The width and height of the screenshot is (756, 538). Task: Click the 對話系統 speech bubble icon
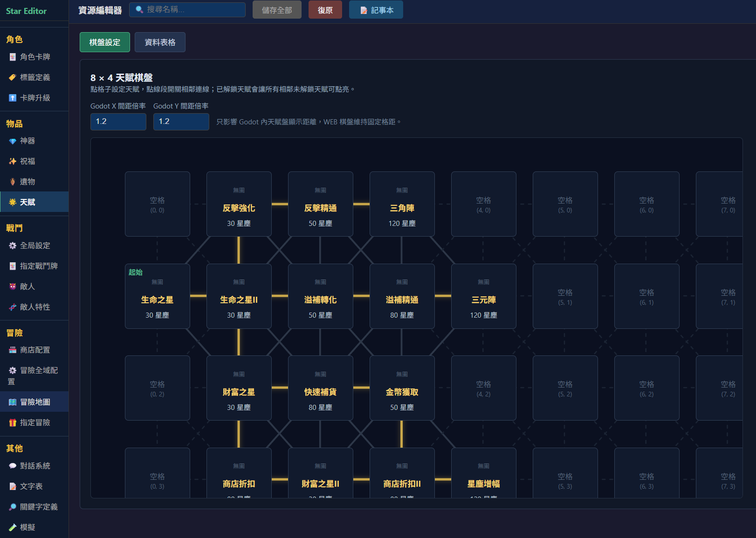(x=13, y=466)
